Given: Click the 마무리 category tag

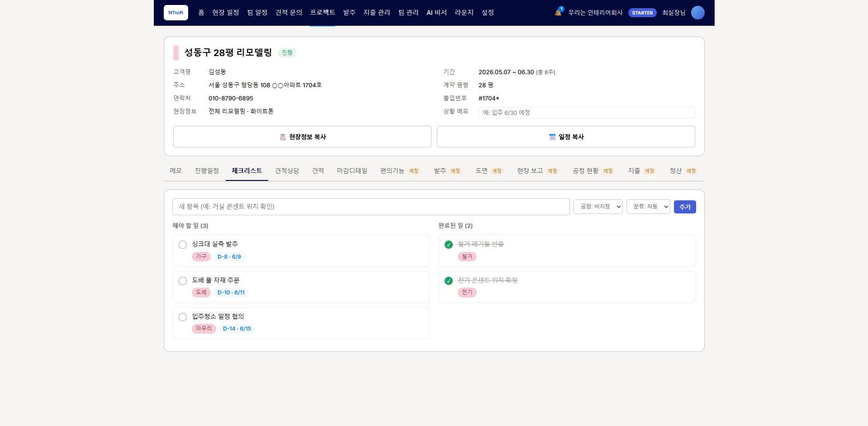Looking at the screenshot, I should point(204,329).
